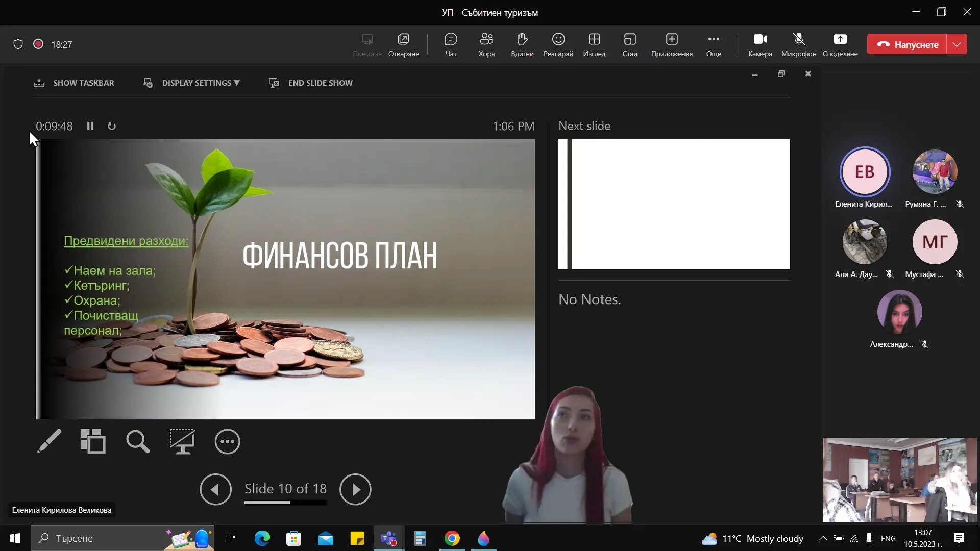This screenshot has height=551, width=980.
Task: Select participant Александр... avatar
Action: coord(899,312)
